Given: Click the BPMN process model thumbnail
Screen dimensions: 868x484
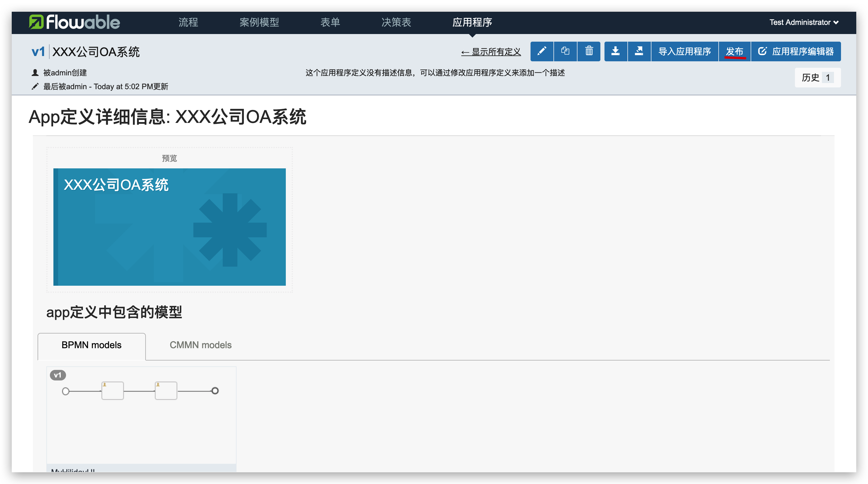Looking at the screenshot, I should tap(141, 418).
